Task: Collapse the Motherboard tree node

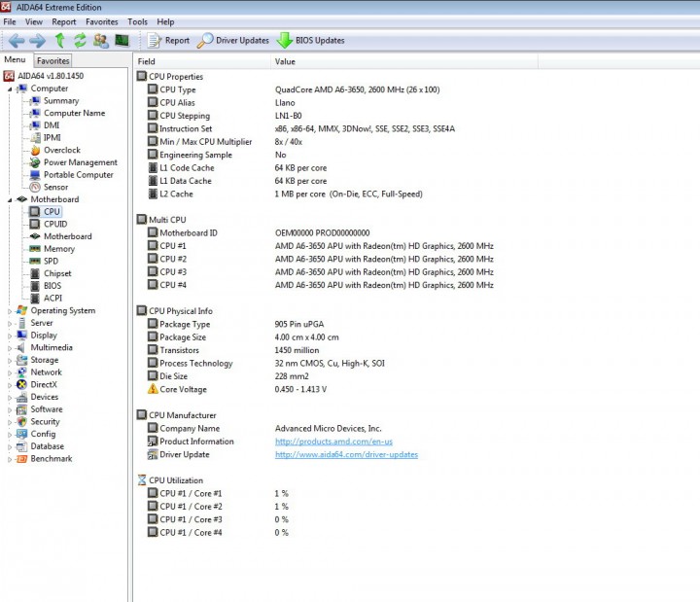Action: [10, 200]
